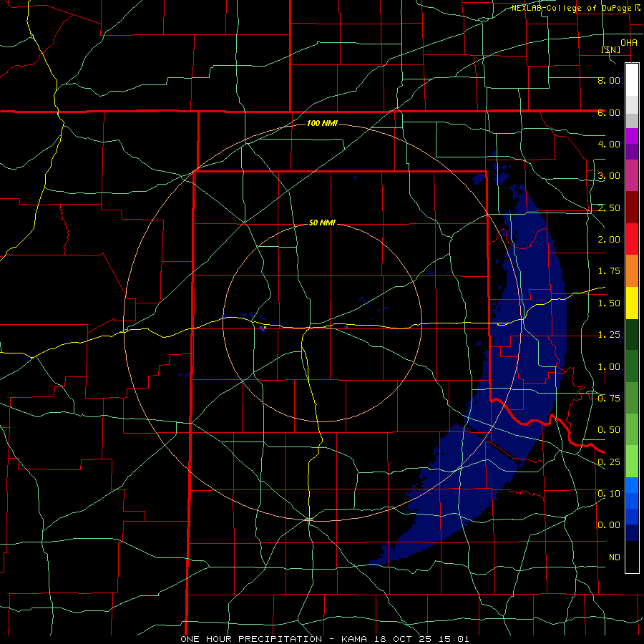Click the 50 NMI range ring label

pos(322,223)
